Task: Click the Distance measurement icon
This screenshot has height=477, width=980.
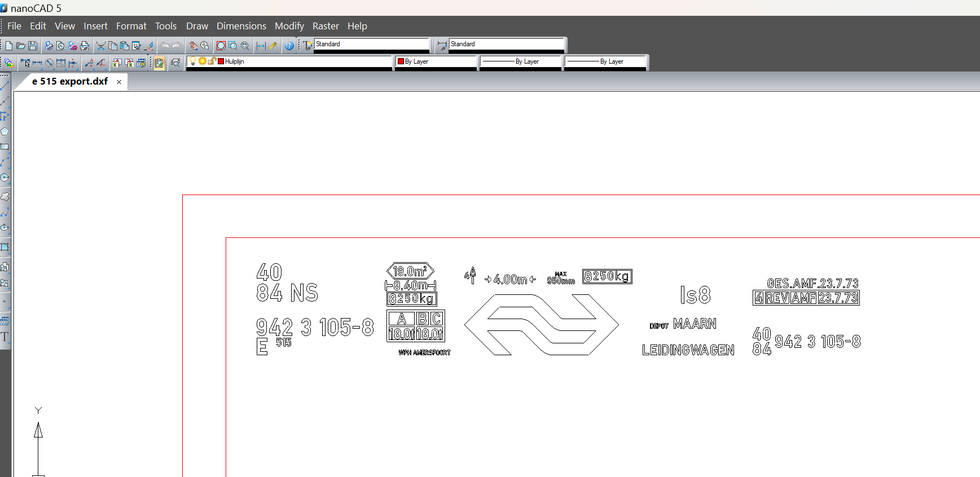Action: point(261,46)
